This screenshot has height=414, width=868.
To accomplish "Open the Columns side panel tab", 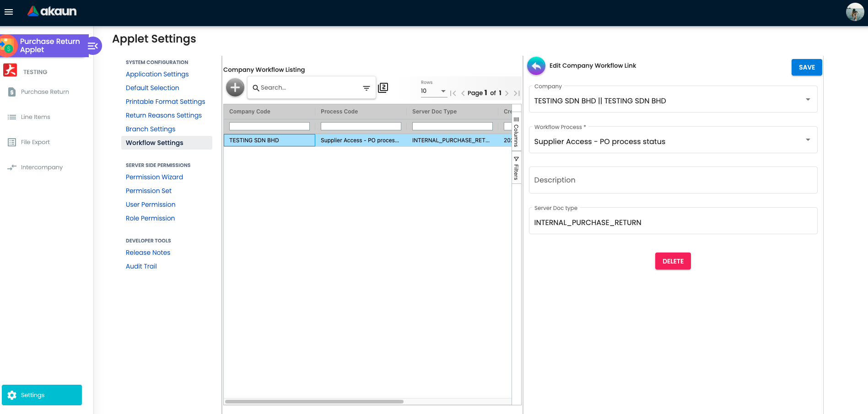I will [516, 132].
